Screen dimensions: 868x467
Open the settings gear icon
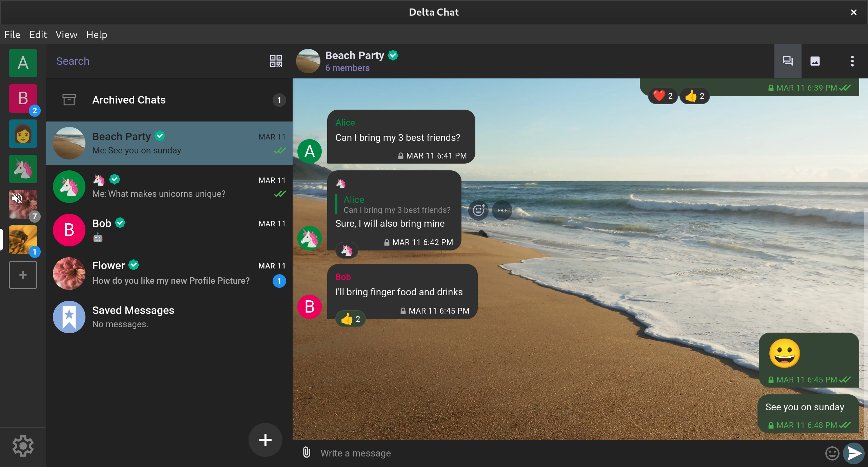pyautogui.click(x=23, y=446)
